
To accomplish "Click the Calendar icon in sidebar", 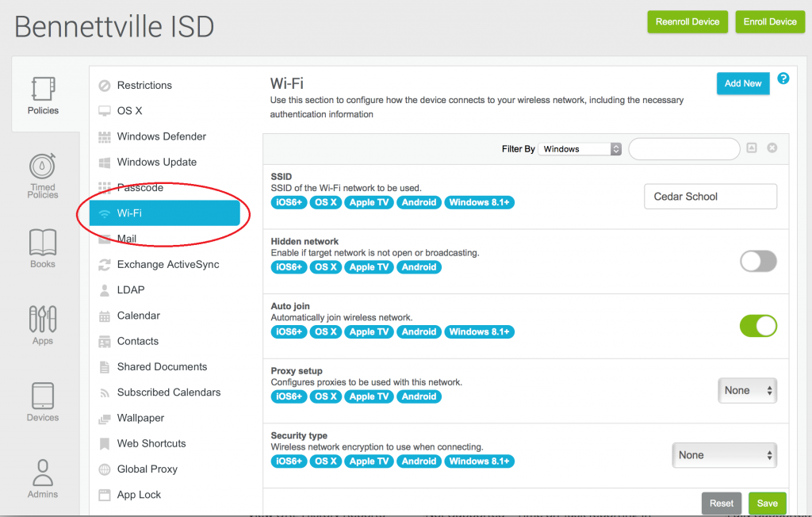I will click(105, 316).
